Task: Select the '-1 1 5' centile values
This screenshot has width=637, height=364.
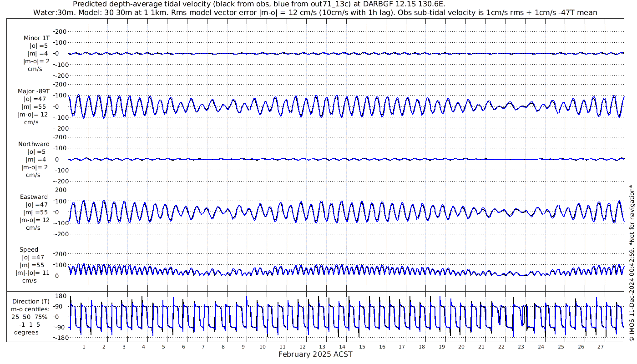Action: pos(30,325)
